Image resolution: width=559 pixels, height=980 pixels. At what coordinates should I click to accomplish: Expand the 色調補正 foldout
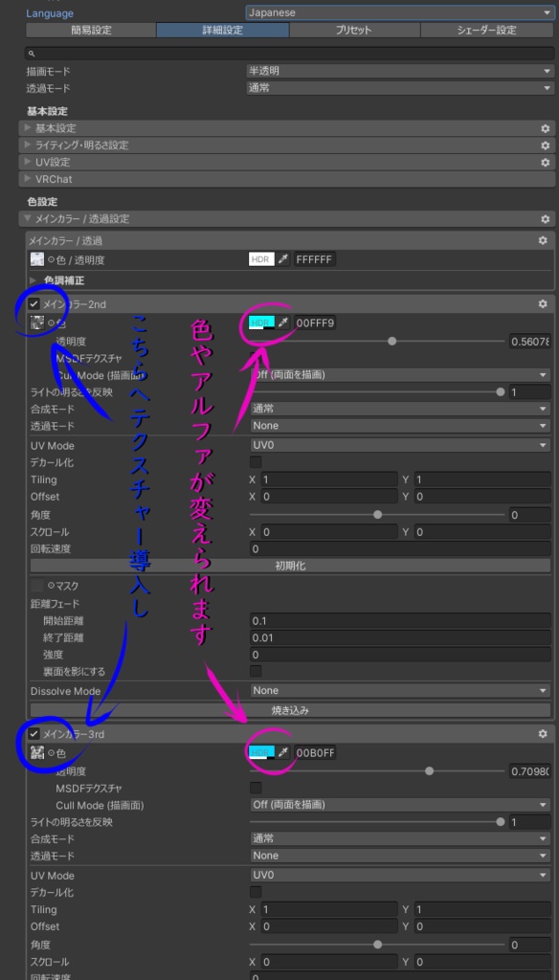coord(34,280)
